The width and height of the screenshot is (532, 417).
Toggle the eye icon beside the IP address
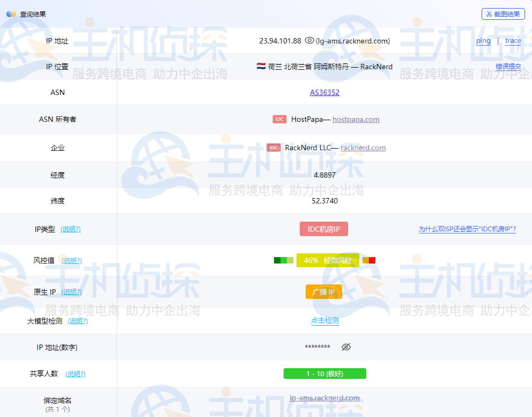point(309,40)
